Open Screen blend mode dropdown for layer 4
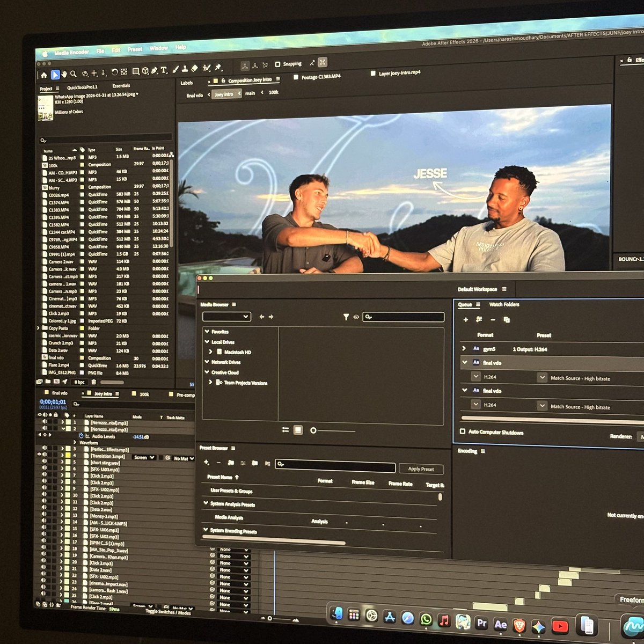The image size is (644, 644). 144,457
